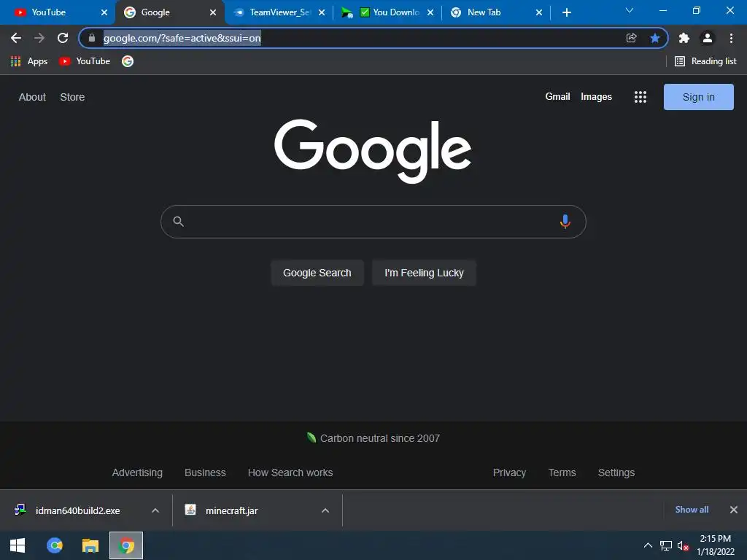Close the YouTube tab
Image resolution: width=747 pixels, height=560 pixels.
pos(104,12)
